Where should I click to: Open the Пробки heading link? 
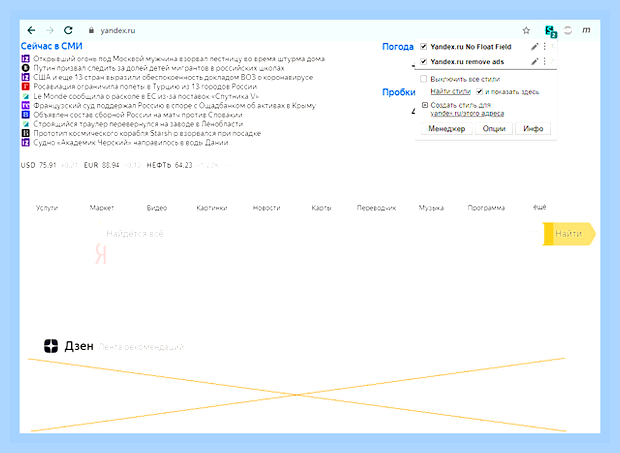click(x=399, y=92)
